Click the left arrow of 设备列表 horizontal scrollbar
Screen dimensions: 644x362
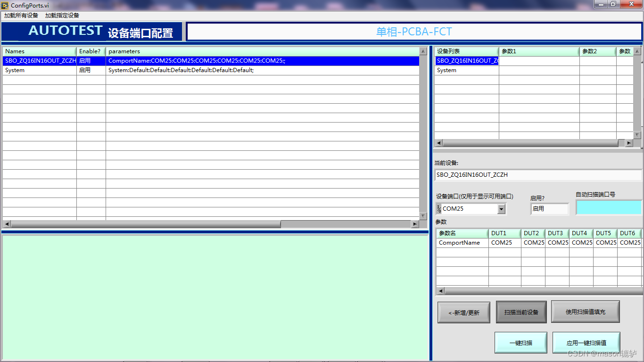[x=439, y=143]
